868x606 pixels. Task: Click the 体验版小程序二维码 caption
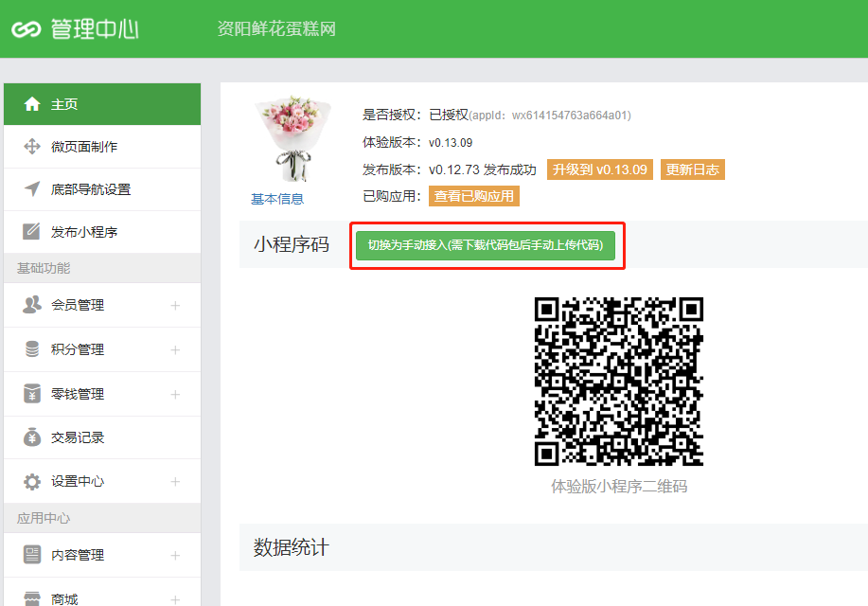tap(619, 487)
